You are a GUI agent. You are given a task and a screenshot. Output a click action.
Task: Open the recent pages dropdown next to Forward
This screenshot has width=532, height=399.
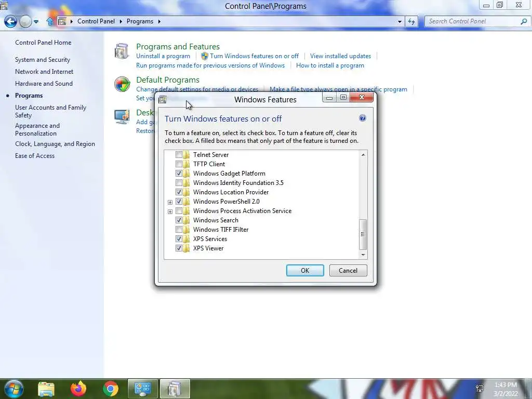[x=36, y=22]
